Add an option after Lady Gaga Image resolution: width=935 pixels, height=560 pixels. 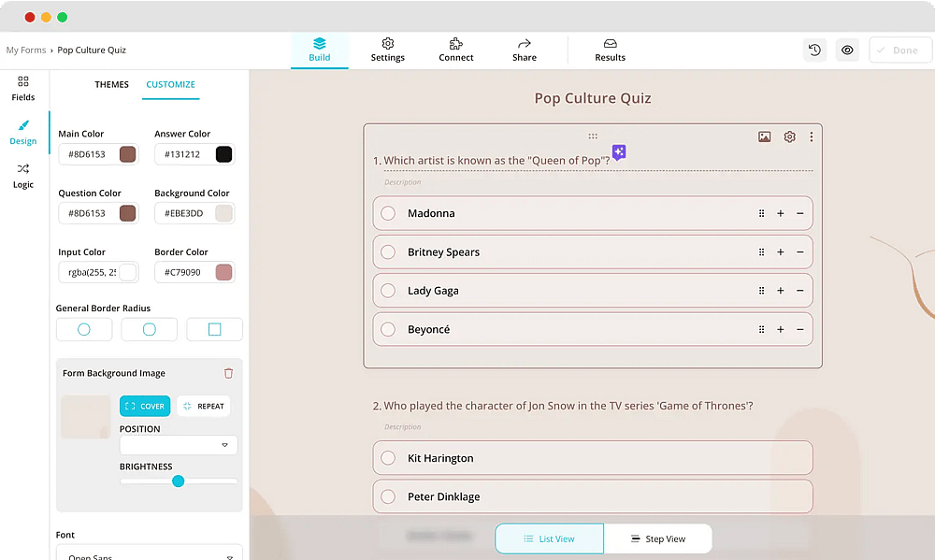[x=780, y=291]
